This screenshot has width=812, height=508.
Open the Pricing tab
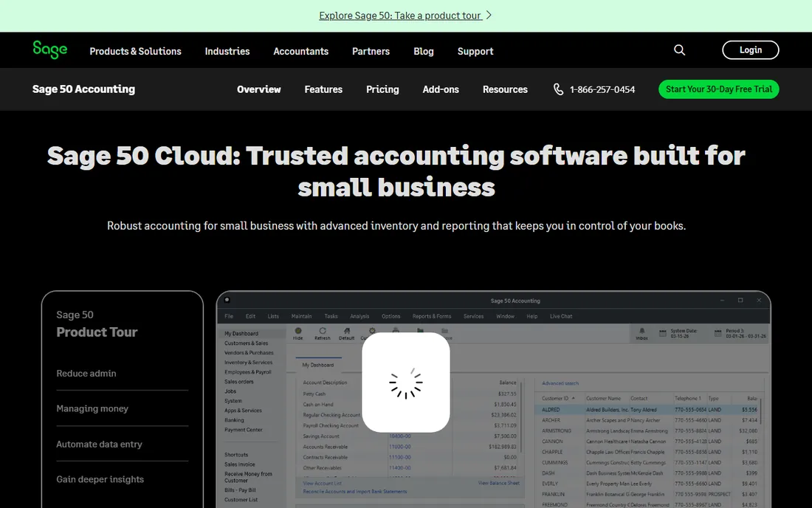pyautogui.click(x=382, y=89)
